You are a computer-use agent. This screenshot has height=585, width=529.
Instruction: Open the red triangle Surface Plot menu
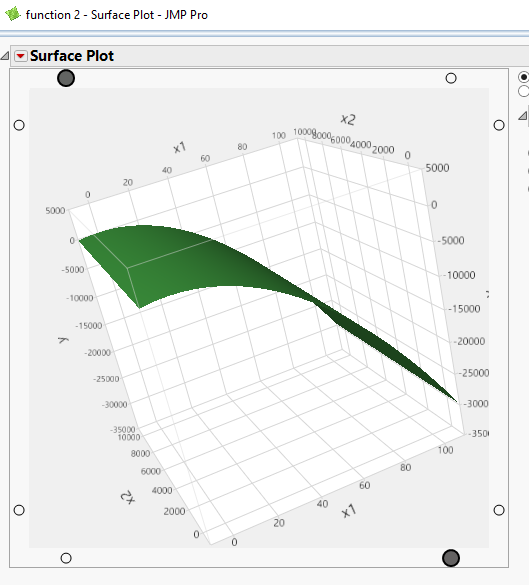(x=21, y=56)
